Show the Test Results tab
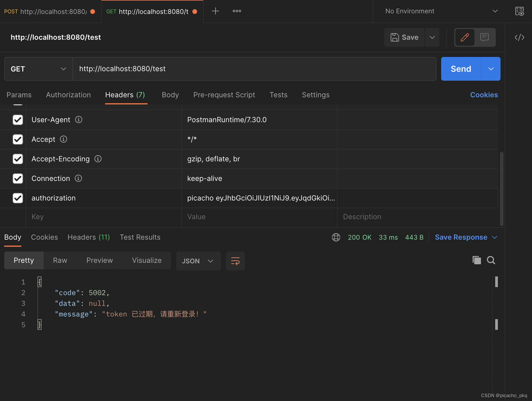The width and height of the screenshot is (532, 401). tap(140, 237)
